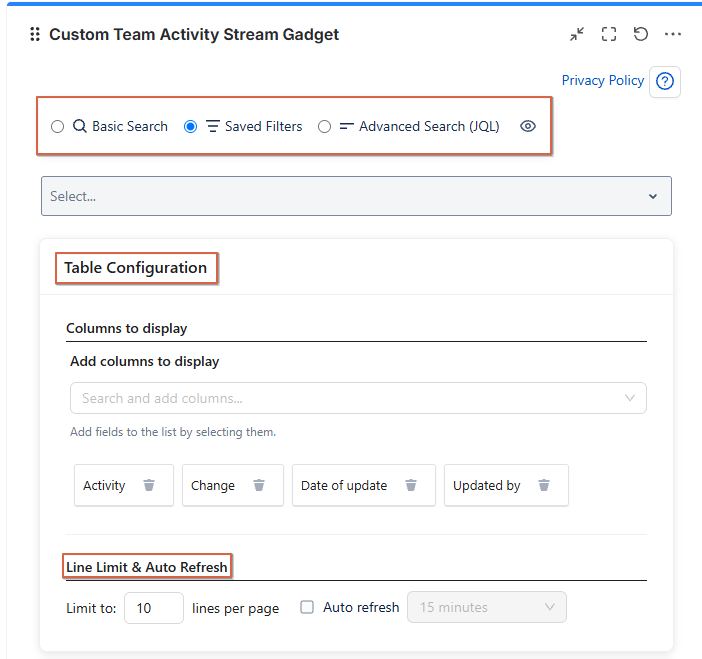
Task: Click the Saved Filters funnel icon
Action: 213,126
